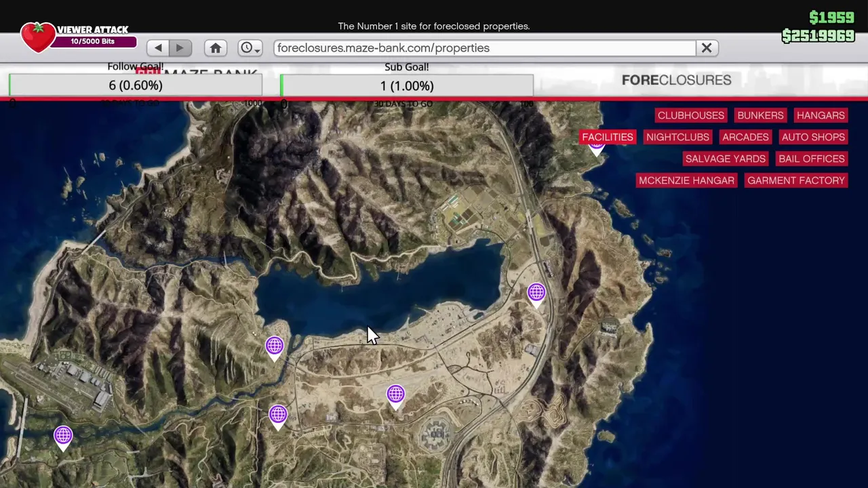Select facility marker in central desert
This screenshot has width=868, height=488.
click(395, 396)
